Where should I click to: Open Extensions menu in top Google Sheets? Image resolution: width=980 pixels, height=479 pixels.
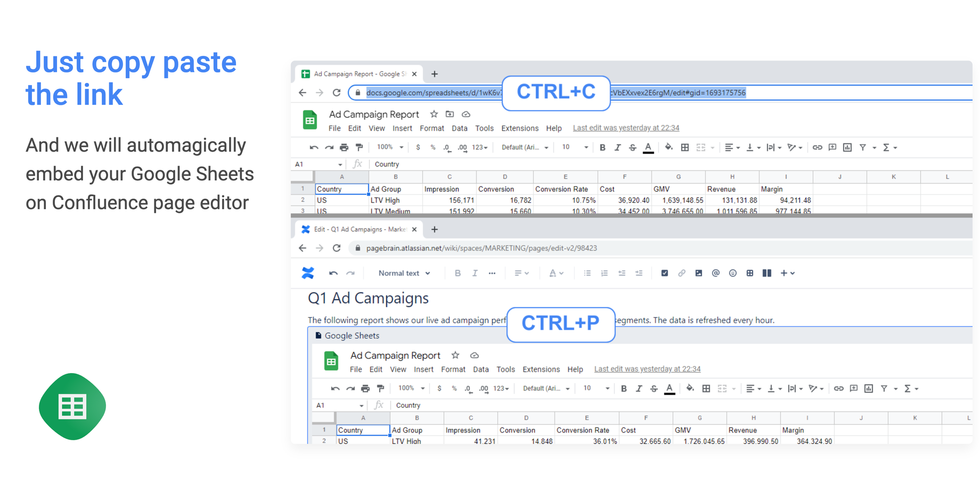click(x=520, y=128)
